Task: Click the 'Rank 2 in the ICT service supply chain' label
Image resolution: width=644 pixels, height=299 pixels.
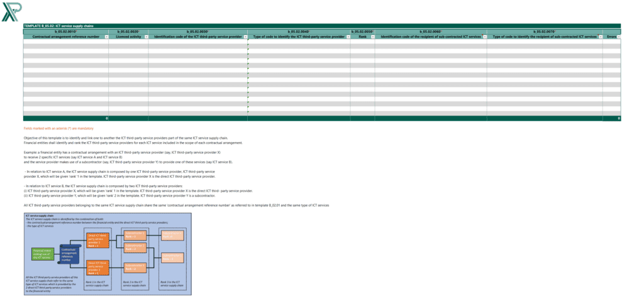Action: [x=135, y=283]
